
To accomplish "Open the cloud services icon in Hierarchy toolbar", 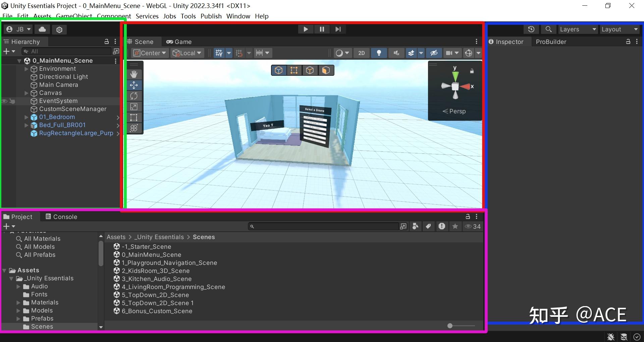I will (x=42, y=30).
